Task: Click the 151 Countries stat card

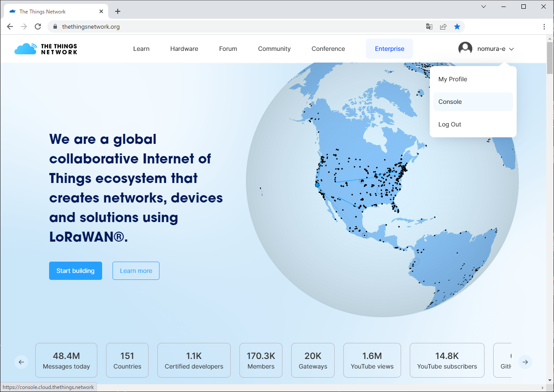Action: 127,360
